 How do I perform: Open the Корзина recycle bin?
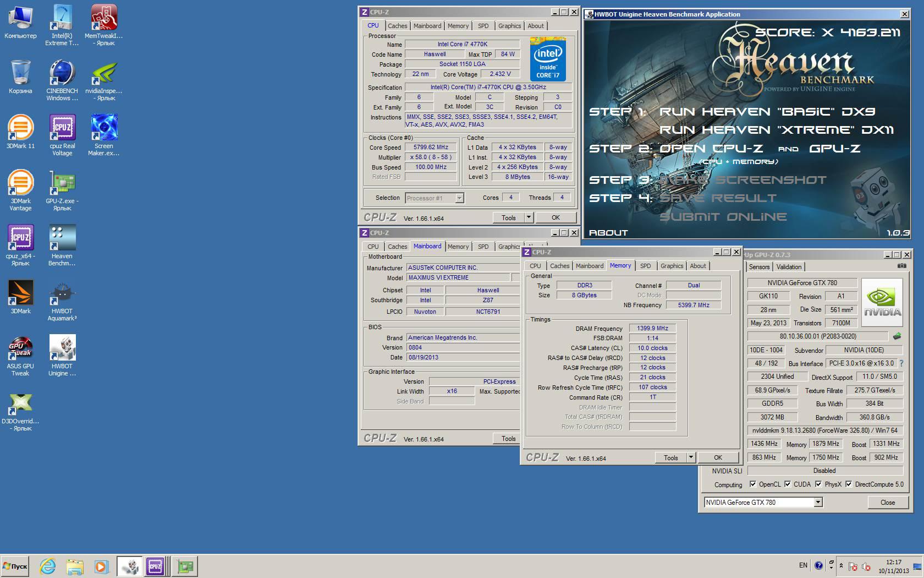(x=20, y=77)
